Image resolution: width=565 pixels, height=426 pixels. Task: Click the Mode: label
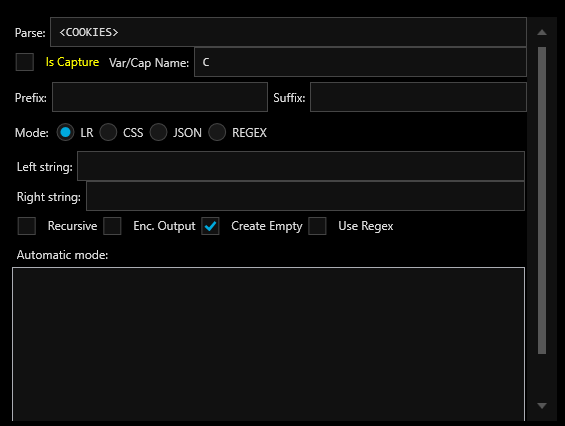[32, 133]
